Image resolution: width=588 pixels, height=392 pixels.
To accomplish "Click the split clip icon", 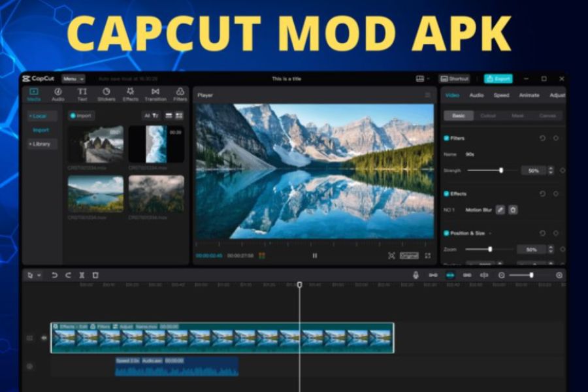I will coord(82,275).
